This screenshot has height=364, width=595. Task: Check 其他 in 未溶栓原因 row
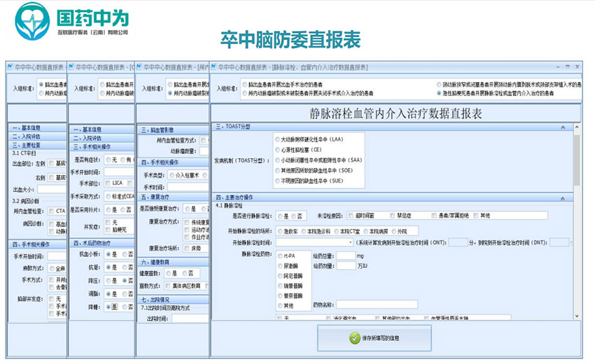coord(476,215)
